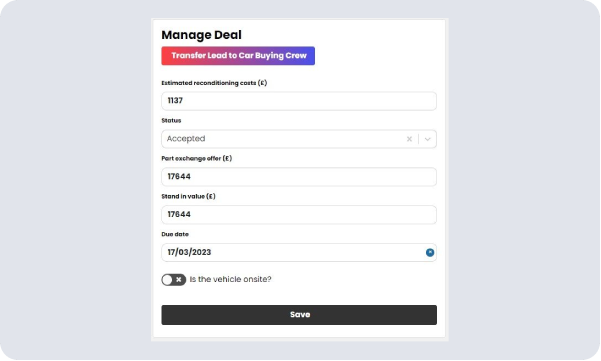The image size is (601, 361).
Task: Focus the Stand in value input
Action: pos(299,215)
